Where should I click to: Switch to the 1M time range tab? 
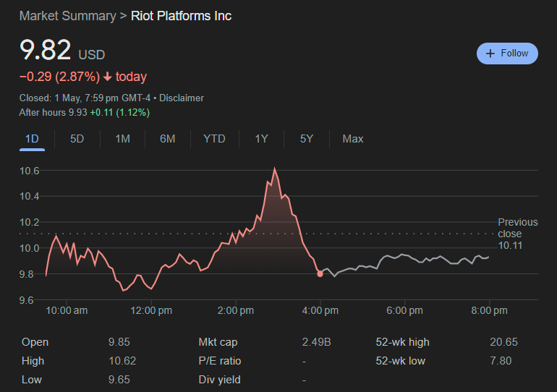point(122,139)
